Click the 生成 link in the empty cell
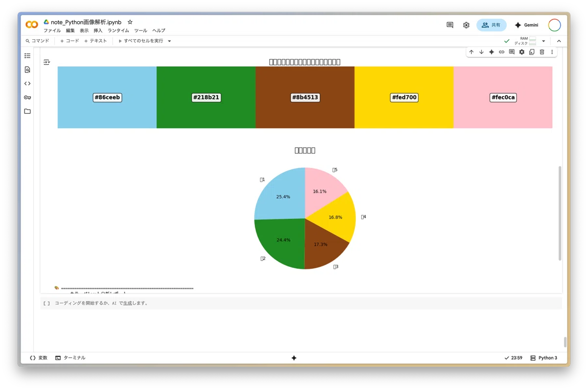Viewport: 588px width, 390px height. tap(128, 303)
